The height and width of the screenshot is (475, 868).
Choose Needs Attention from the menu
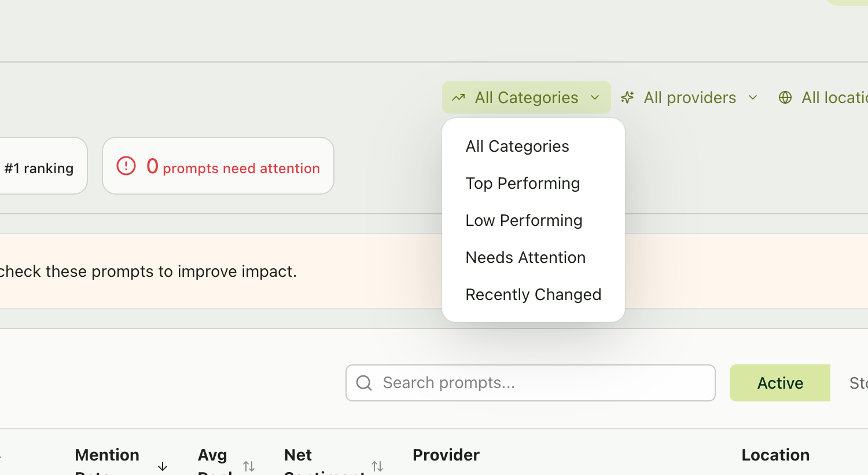(x=525, y=257)
